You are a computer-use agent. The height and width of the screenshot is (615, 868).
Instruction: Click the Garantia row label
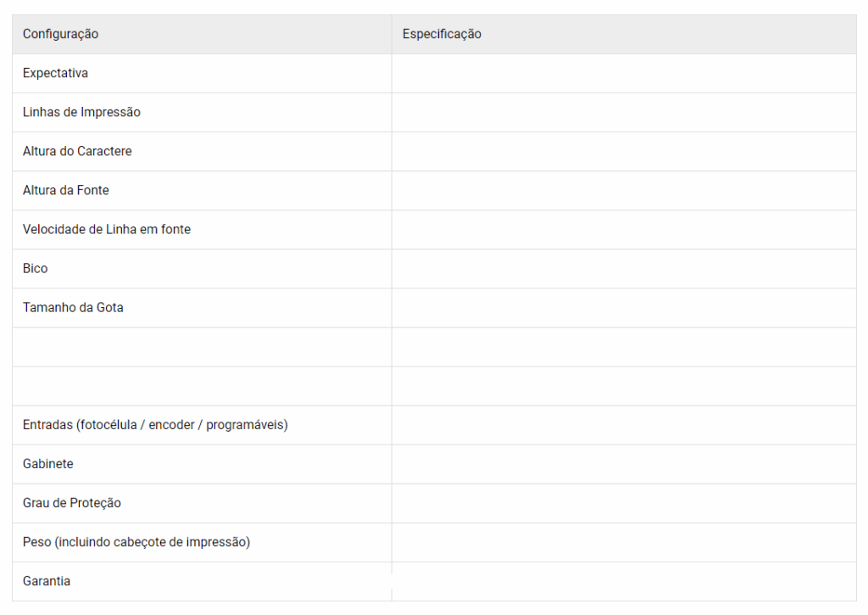[x=47, y=581]
